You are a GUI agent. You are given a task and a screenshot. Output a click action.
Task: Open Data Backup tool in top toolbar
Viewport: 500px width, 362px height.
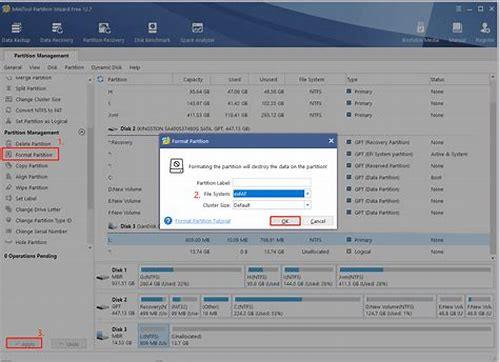click(16, 33)
